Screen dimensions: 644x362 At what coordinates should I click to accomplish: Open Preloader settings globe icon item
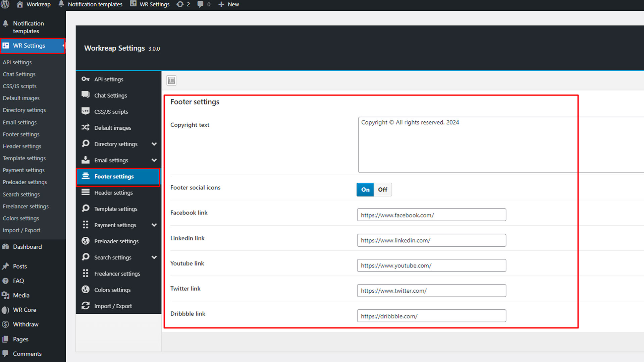116,241
